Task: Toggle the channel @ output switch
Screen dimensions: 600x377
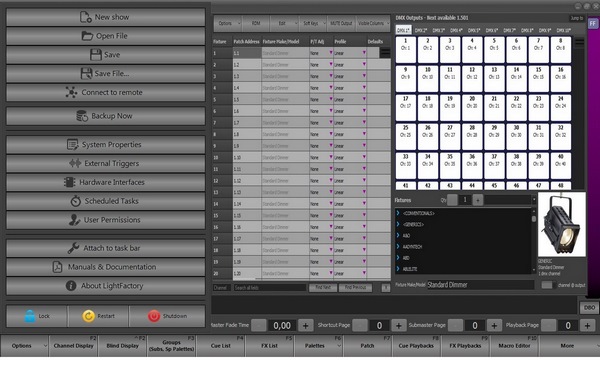Action: (548, 285)
